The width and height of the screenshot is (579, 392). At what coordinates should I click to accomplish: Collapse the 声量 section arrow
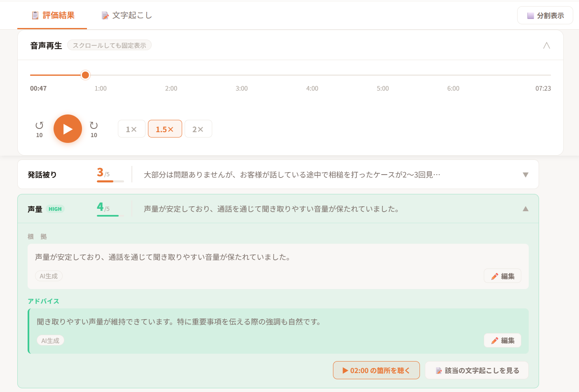click(525, 209)
